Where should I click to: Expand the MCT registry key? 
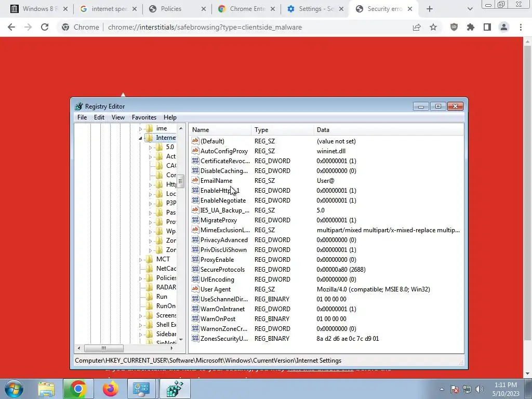click(x=140, y=260)
